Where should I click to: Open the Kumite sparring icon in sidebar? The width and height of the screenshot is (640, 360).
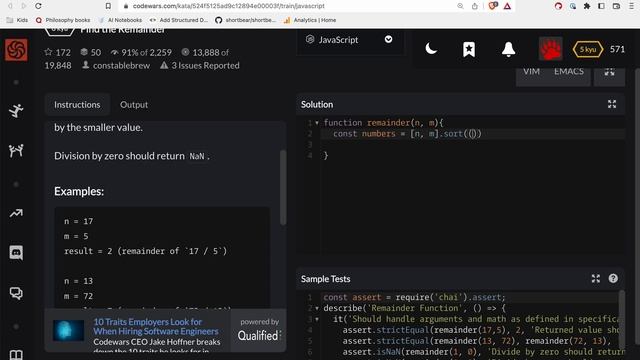(16, 151)
